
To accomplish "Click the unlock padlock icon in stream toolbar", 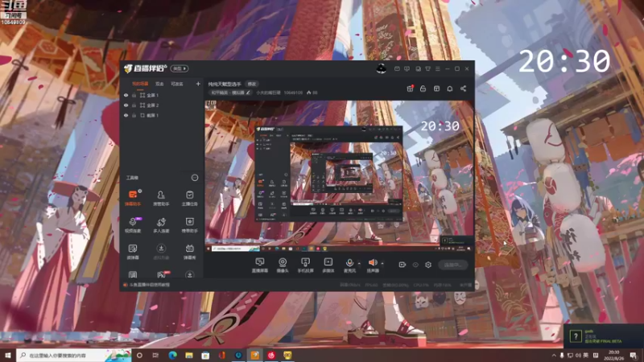I will pos(423,88).
